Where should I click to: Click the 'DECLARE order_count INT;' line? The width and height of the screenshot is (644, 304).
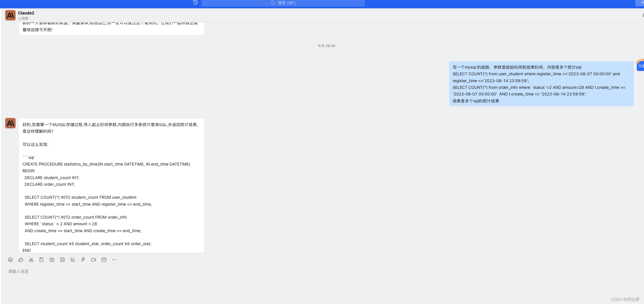click(50, 184)
